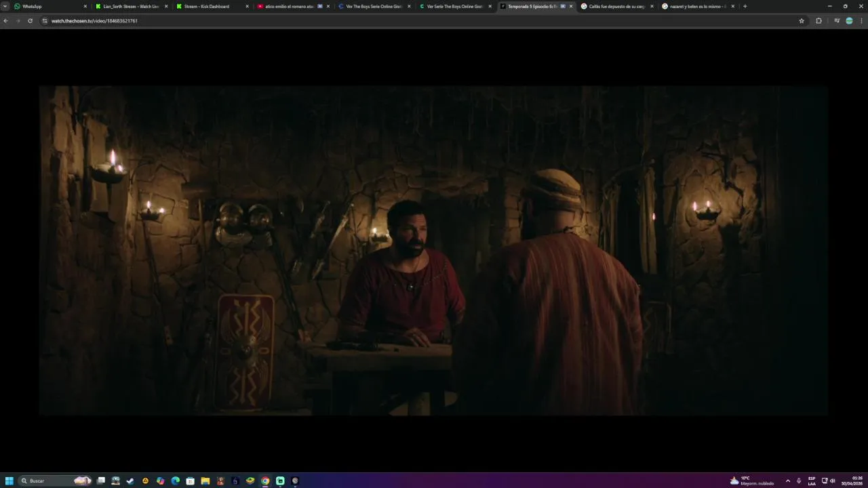
Task: Open the Chrome extensions menu
Action: click(x=818, y=21)
